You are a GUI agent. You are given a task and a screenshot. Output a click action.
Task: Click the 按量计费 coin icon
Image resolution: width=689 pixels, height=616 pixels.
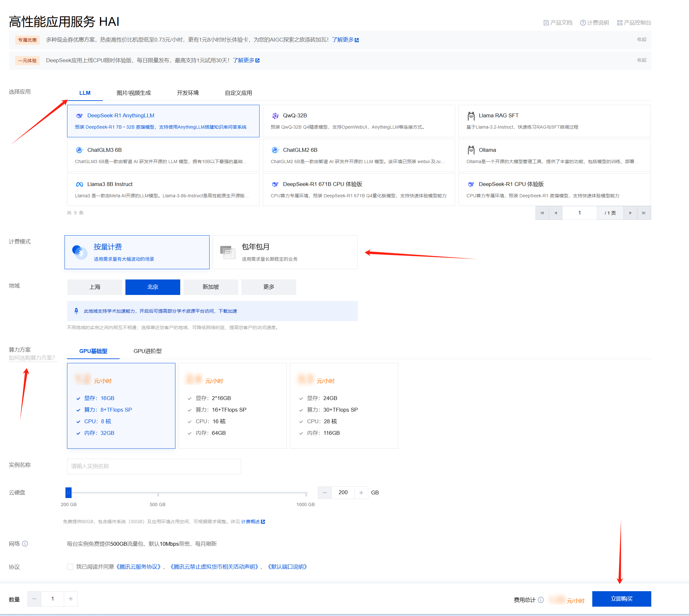[80, 252]
